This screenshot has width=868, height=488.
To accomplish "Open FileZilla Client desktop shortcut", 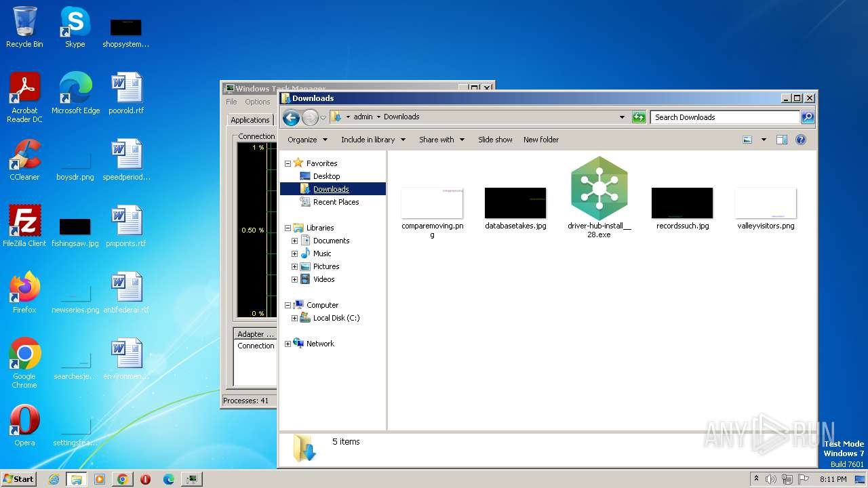I will [x=24, y=226].
